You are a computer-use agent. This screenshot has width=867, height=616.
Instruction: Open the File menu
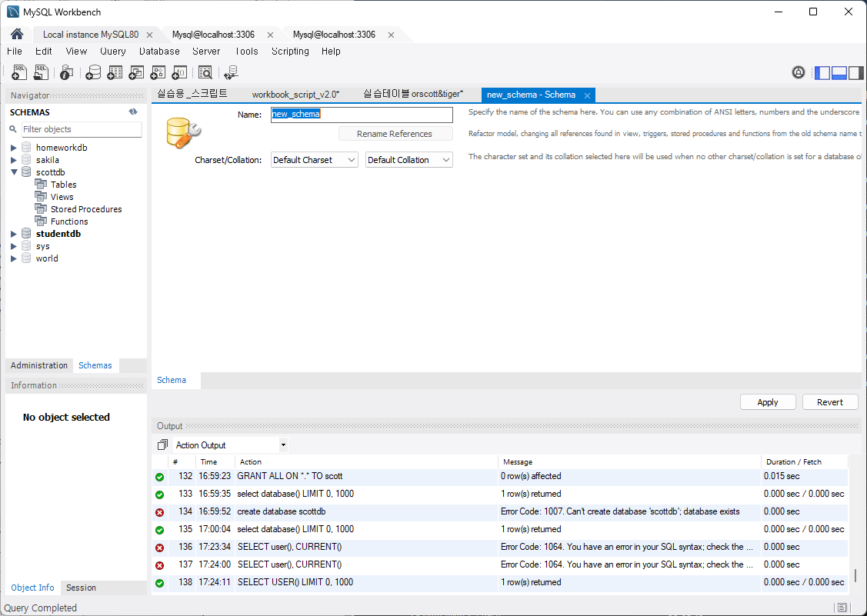(x=15, y=51)
